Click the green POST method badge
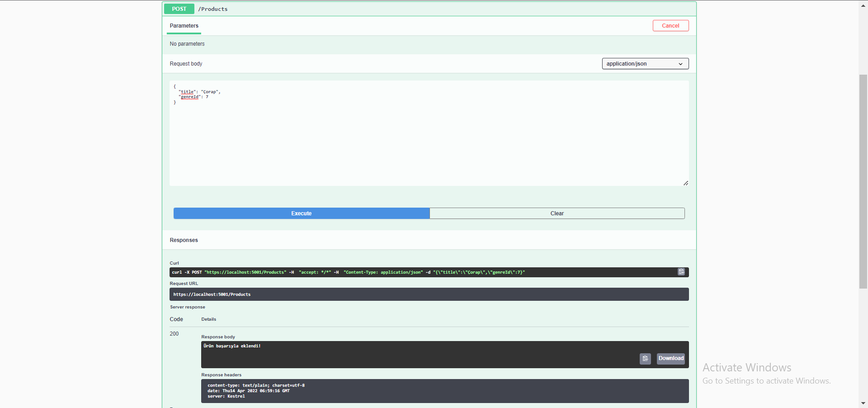The image size is (868, 408). click(179, 9)
